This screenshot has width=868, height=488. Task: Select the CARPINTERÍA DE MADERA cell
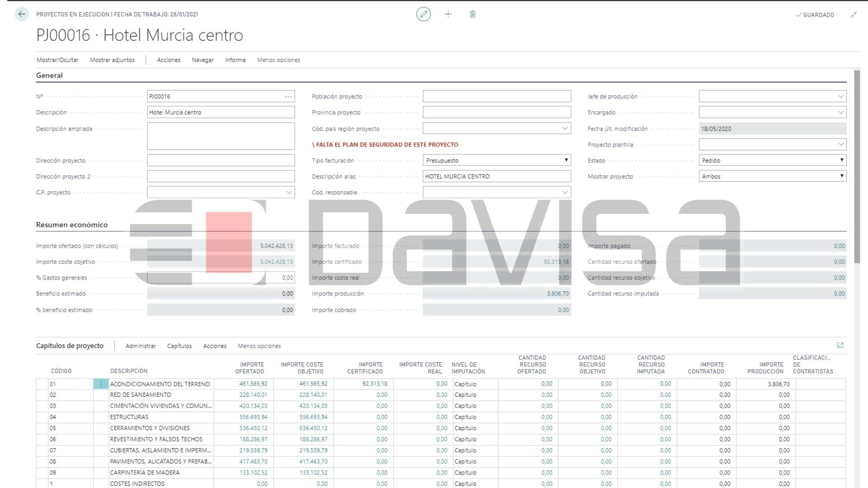(x=145, y=473)
